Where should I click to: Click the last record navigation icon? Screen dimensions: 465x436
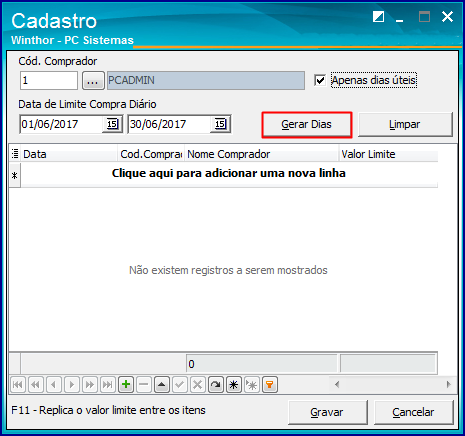click(108, 385)
